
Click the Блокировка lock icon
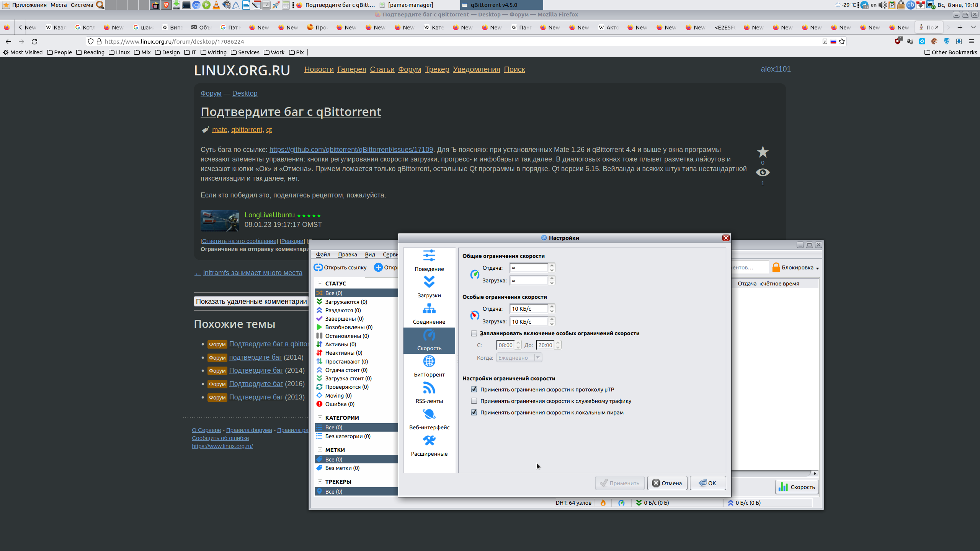[776, 267]
